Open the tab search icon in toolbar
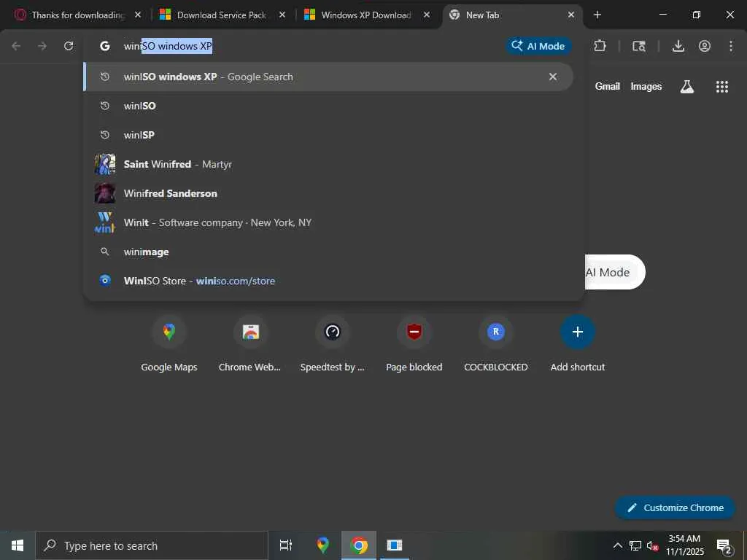 point(639,46)
